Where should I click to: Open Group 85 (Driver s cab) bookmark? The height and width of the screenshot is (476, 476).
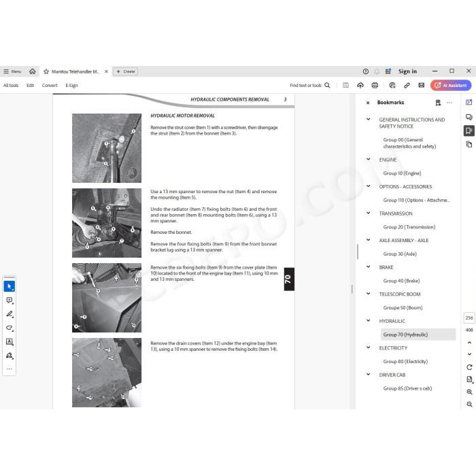click(407, 388)
